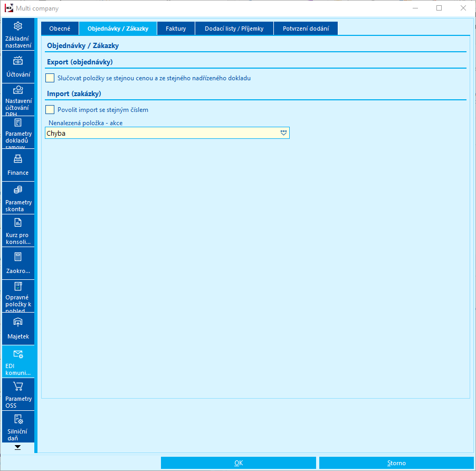The height and width of the screenshot is (471, 476).
Task: Maximize the Multi company window
Action: (x=439, y=8)
